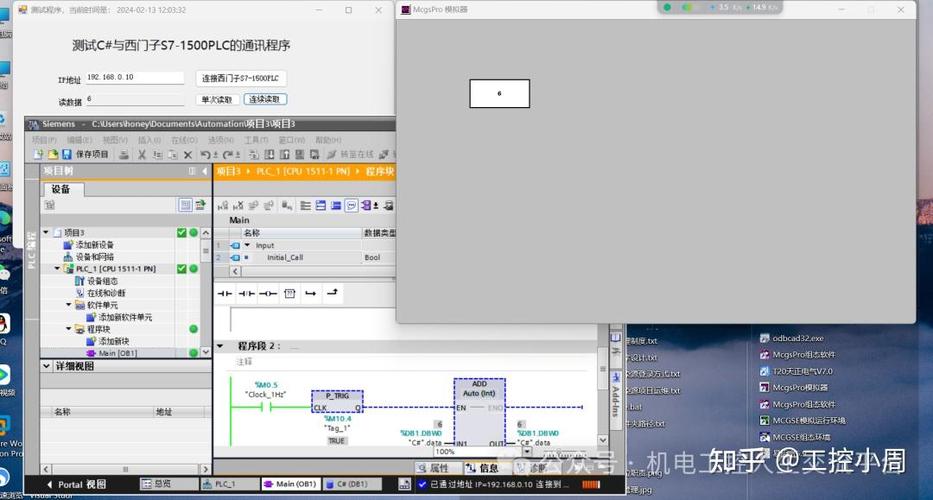The image size is (933, 500).
Task: Click the first icon in block editor toolbar
Action: pos(223,206)
